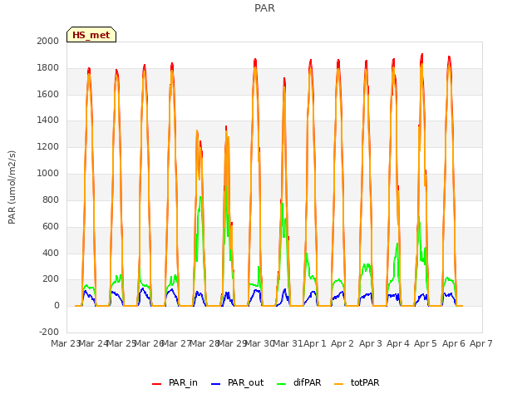Viewport: 532px width, 399px height.
Task: Click the 600 y-axis tick label
Action: click(x=51, y=227)
